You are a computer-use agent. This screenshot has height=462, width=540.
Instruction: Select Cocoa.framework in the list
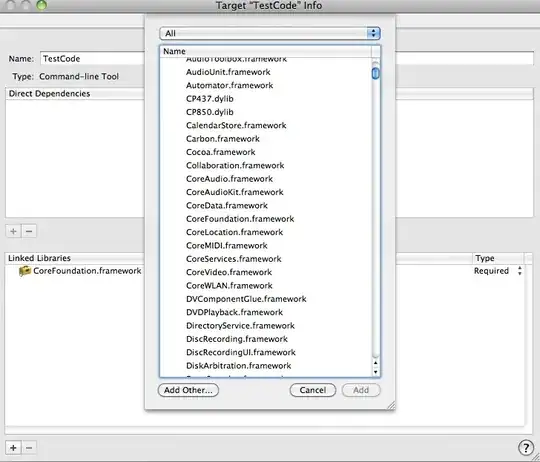click(220, 152)
